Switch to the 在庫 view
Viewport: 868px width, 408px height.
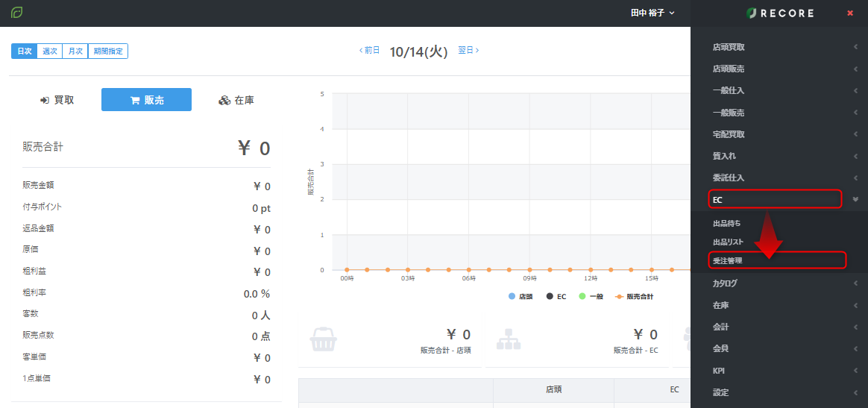[x=236, y=100]
